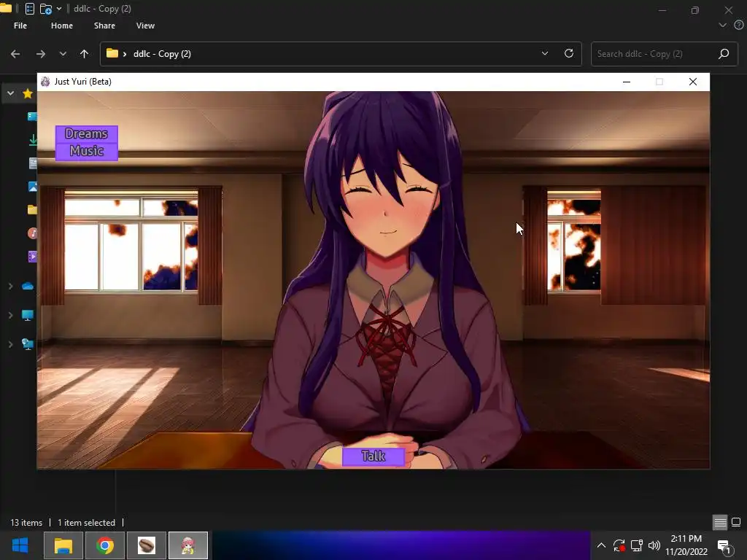Open the Customize Quick Access Toolbar dropdown
Viewport: 747px width, 560px height.
pos(59,9)
